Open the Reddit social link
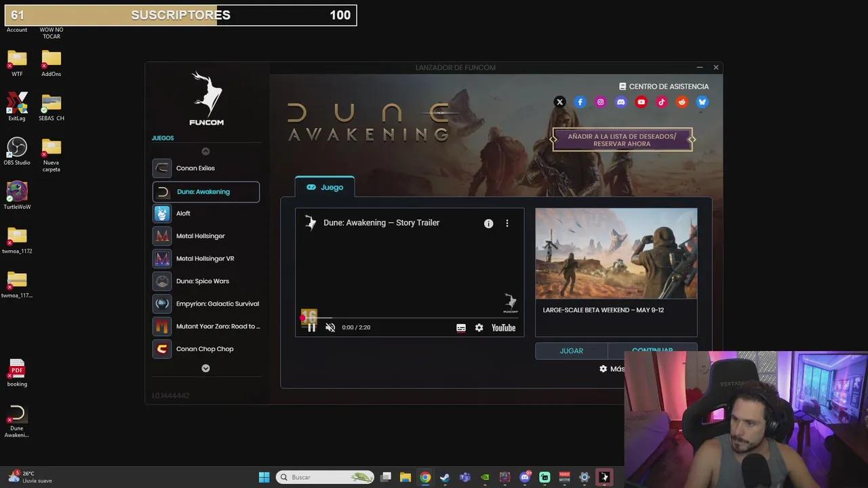This screenshot has width=868, height=488. click(x=682, y=102)
